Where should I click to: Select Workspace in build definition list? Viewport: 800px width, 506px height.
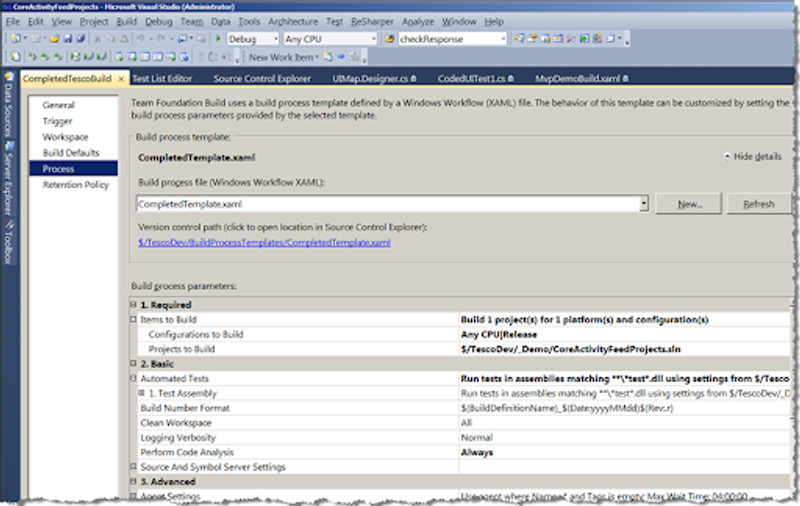tap(65, 137)
